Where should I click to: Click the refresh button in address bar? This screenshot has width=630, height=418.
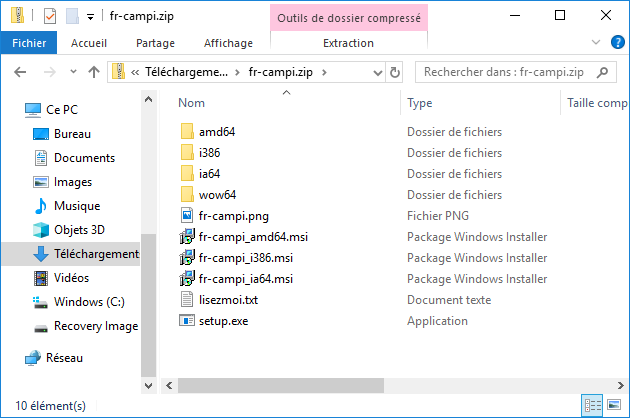(x=395, y=72)
